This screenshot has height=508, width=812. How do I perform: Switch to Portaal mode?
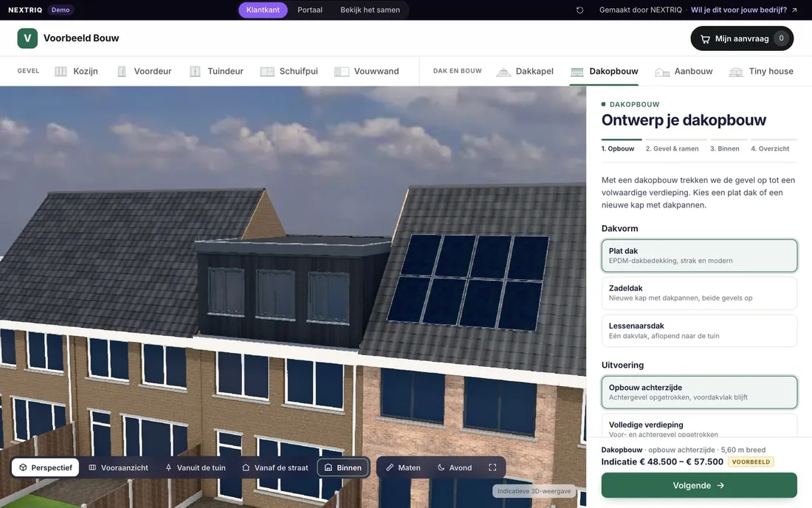click(310, 10)
